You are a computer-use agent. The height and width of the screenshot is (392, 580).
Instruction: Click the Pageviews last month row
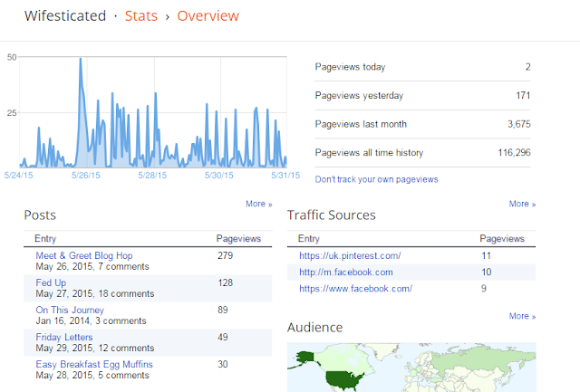point(422,124)
